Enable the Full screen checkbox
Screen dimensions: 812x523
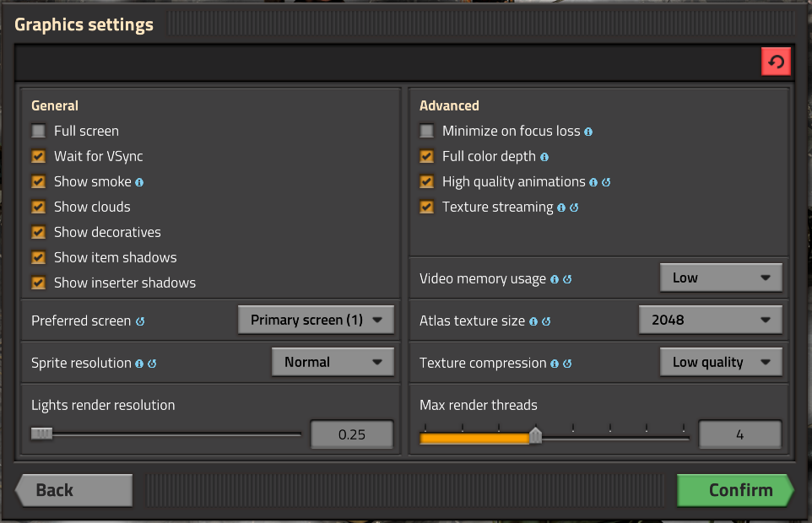(x=38, y=131)
